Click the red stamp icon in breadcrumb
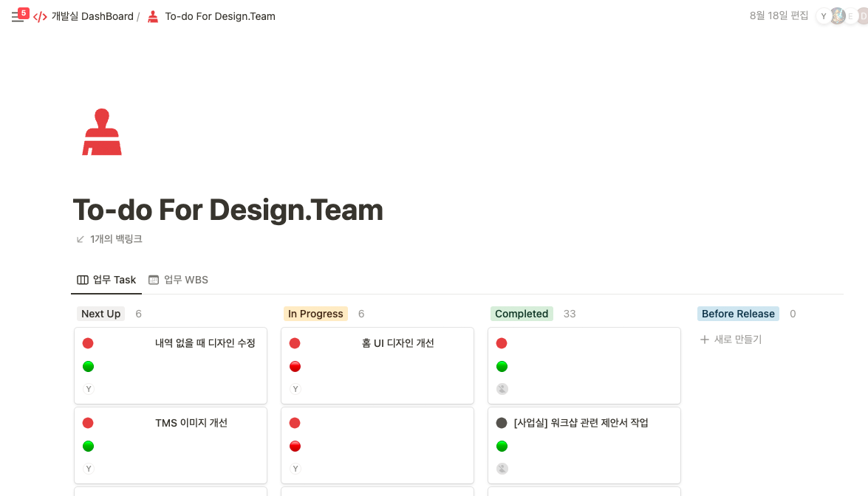The image size is (868, 496). 154,16
